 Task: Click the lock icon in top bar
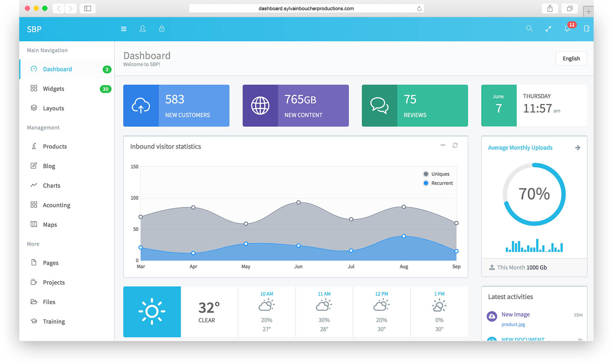click(x=162, y=29)
